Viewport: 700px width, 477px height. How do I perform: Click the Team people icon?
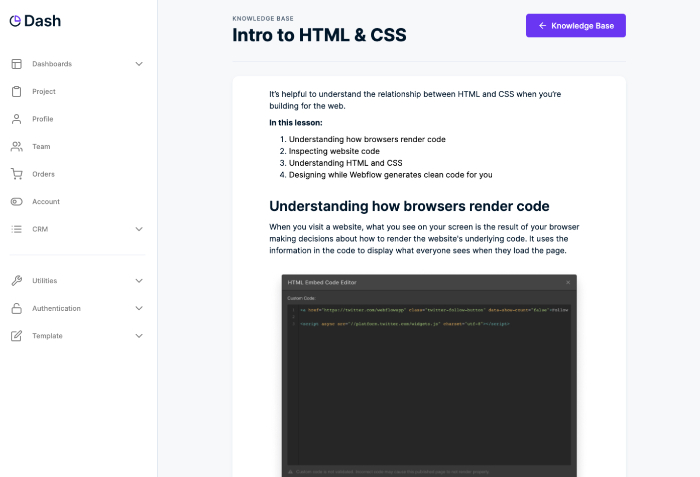click(x=17, y=146)
